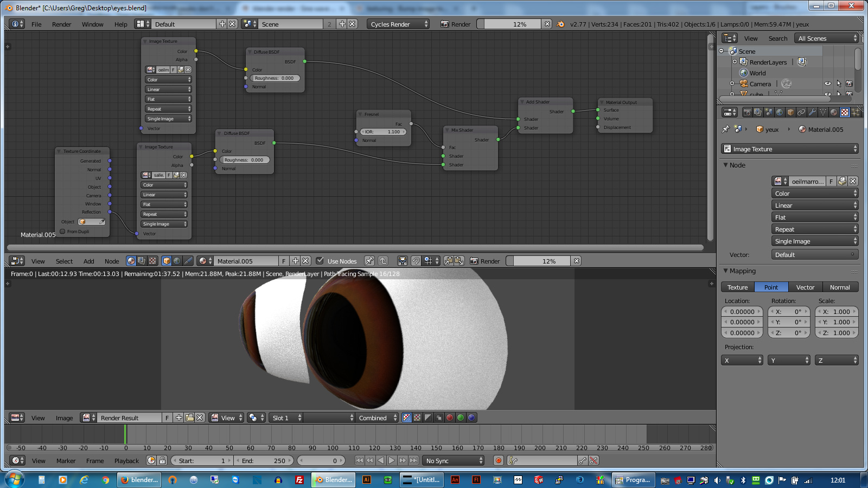Toggle the blue channel display in image editor

click(471, 418)
